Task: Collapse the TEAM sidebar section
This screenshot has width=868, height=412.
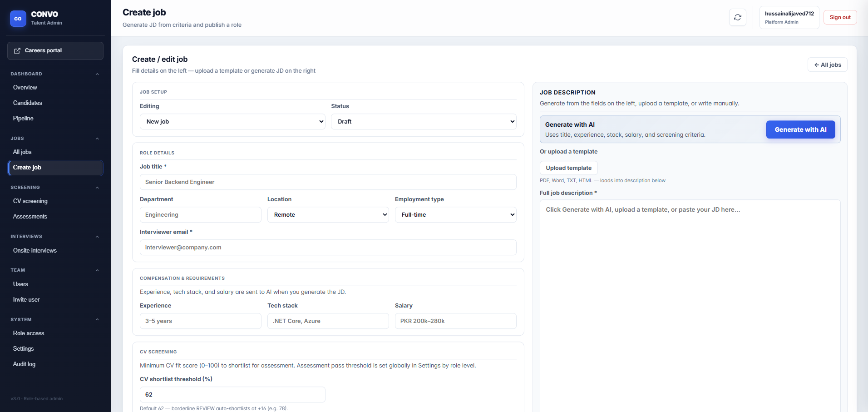Action: click(97, 270)
